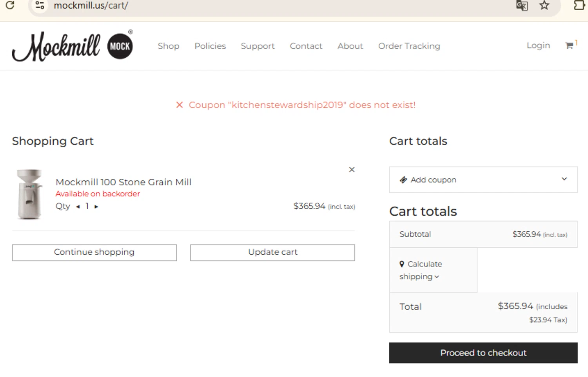The height and width of the screenshot is (377, 588).
Task: Increase quantity with right arrow
Action: [96, 207]
